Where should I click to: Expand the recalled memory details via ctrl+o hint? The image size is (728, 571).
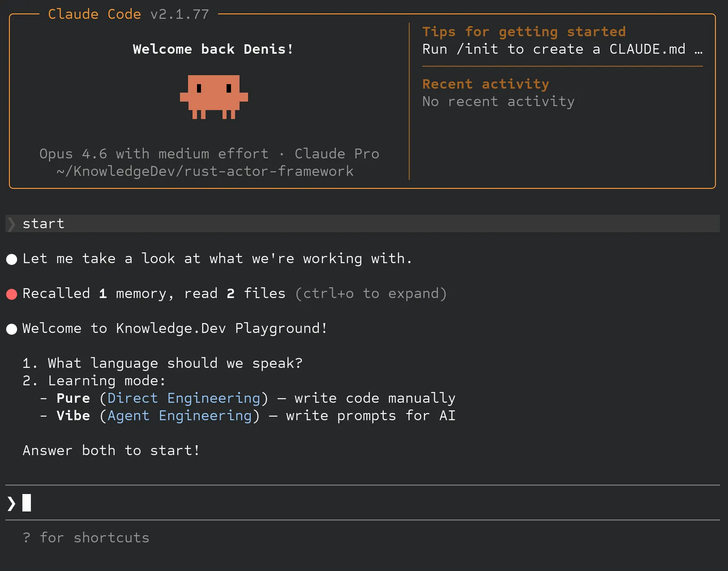371,294
